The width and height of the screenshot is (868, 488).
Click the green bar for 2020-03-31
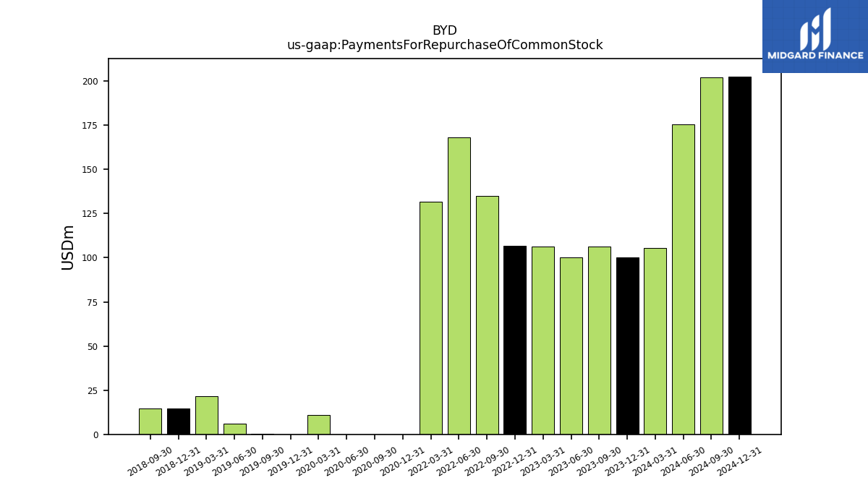click(319, 425)
